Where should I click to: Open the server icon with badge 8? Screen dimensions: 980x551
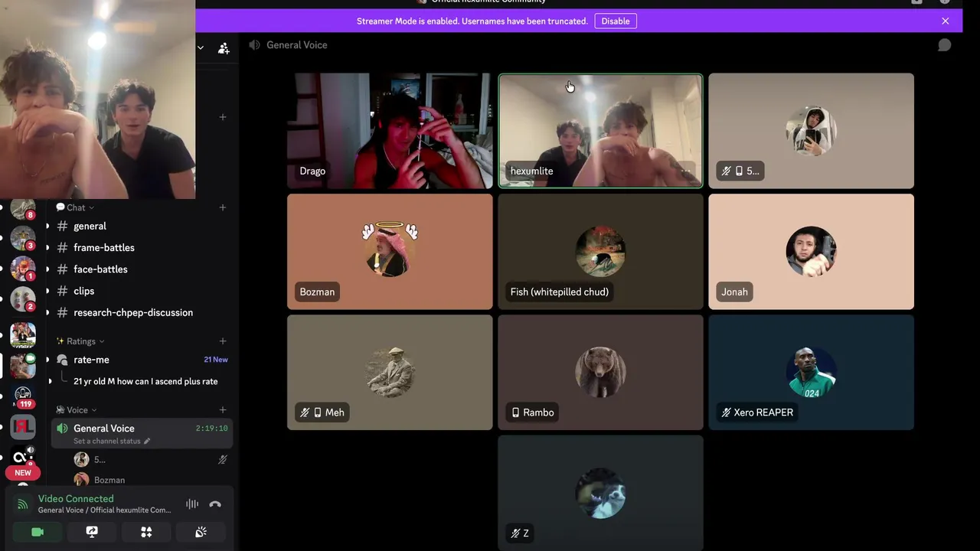23,208
